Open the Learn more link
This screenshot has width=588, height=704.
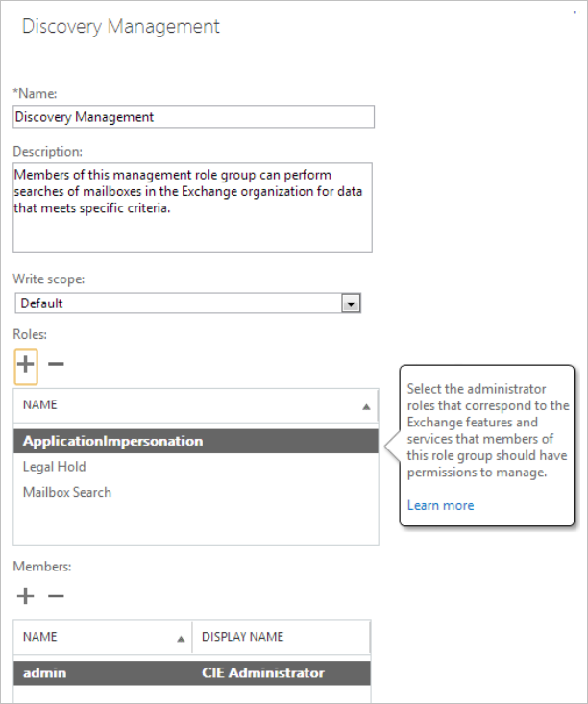pos(440,505)
